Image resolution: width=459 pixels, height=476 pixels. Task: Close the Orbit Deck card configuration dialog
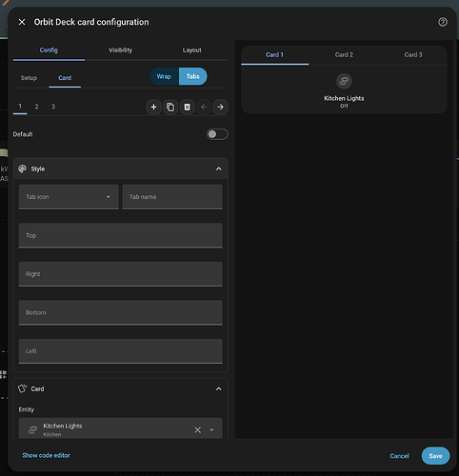[x=22, y=22]
